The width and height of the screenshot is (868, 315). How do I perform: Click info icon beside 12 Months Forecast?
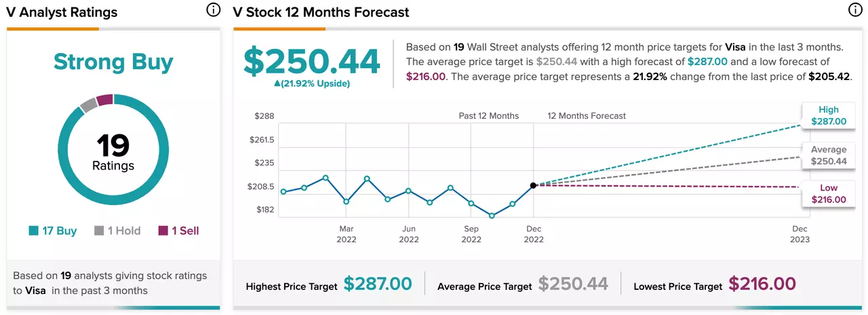coord(855,10)
